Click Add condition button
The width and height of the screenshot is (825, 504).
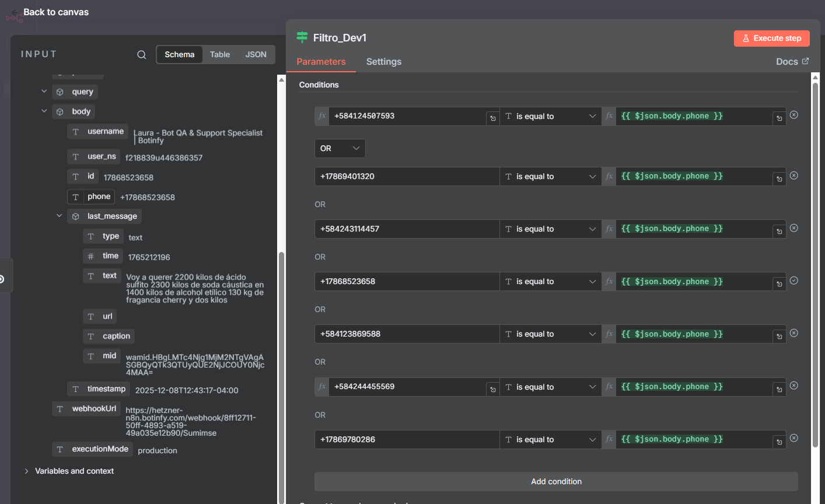tap(556, 481)
